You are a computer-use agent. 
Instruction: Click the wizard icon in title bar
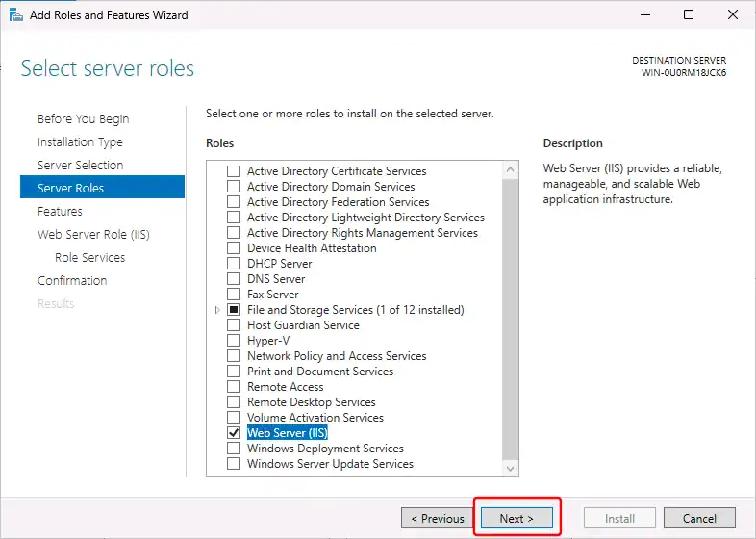pyautogui.click(x=15, y=15)
